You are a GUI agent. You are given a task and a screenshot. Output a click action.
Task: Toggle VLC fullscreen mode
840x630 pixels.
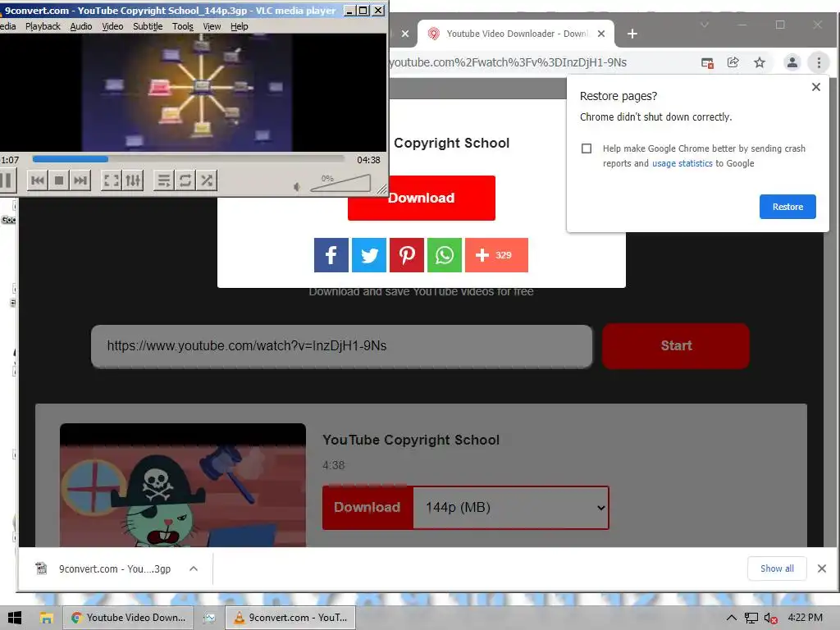112,180
